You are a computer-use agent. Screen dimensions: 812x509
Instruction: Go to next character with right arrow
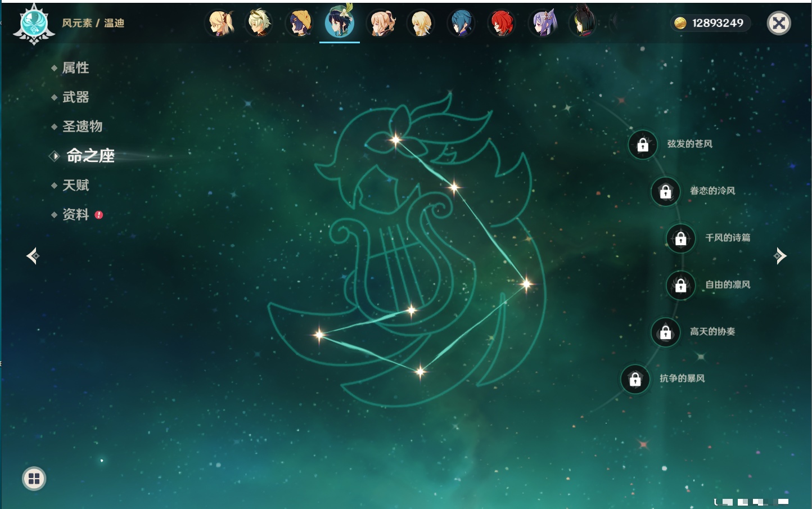coord(780,256)
